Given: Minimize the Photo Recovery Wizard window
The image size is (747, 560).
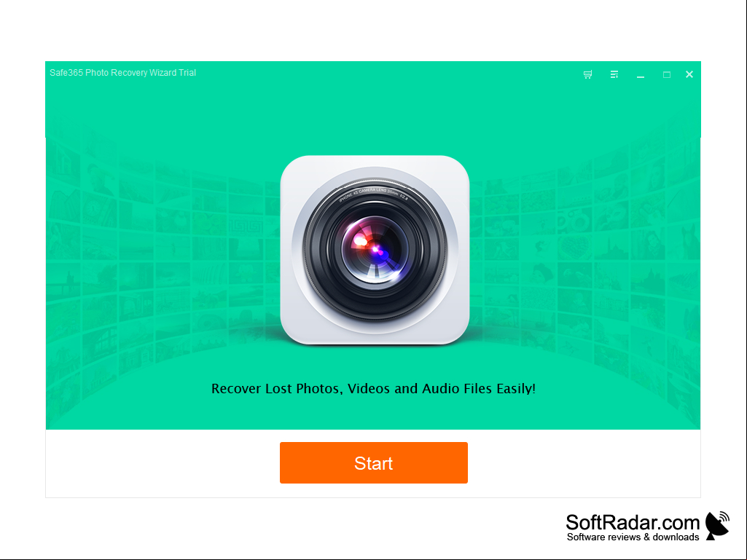Looking at the screenshot, I should pos(641,76).
